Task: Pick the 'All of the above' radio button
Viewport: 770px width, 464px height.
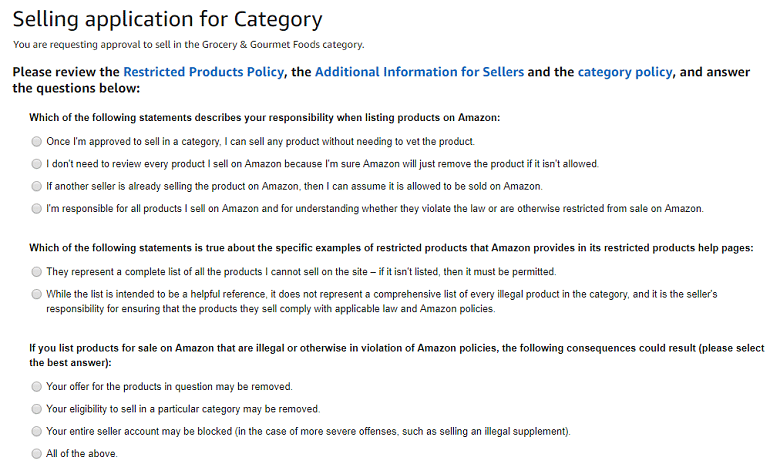Action: (37, 454)
